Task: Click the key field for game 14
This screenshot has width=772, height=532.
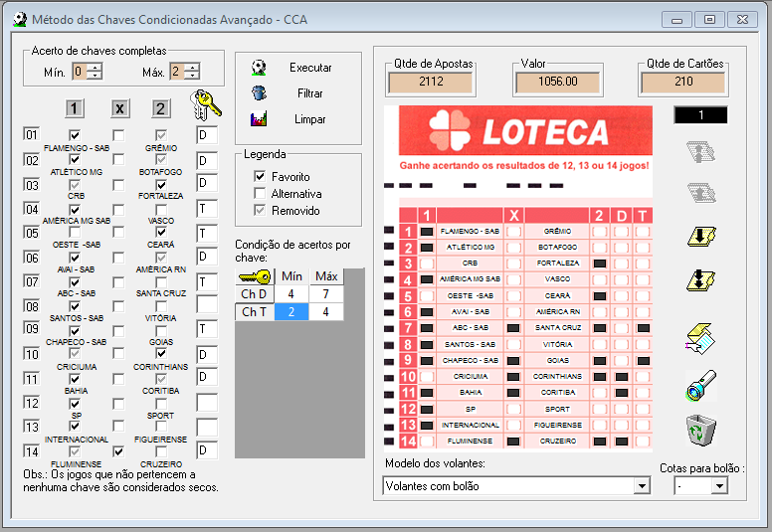Action: click(207, 450)
